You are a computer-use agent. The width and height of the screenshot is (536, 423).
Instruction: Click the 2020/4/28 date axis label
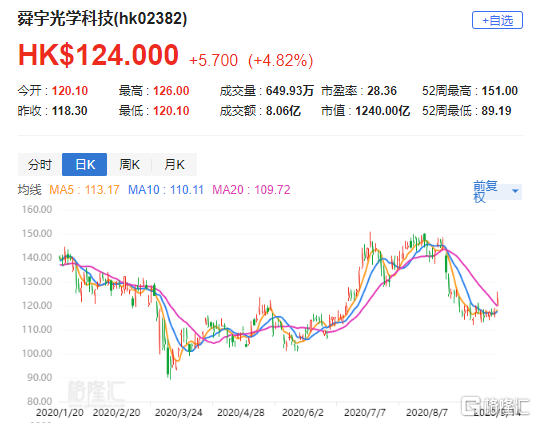(241, 413)
